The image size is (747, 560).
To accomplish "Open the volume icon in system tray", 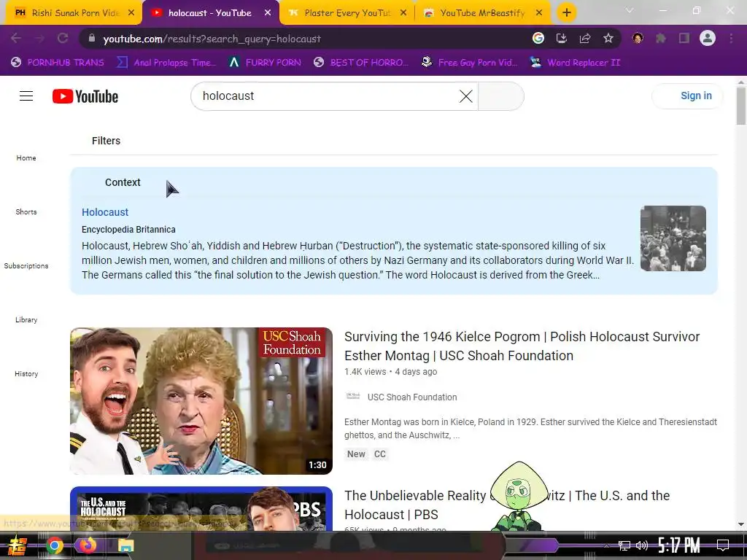I will tap(642, 545).
